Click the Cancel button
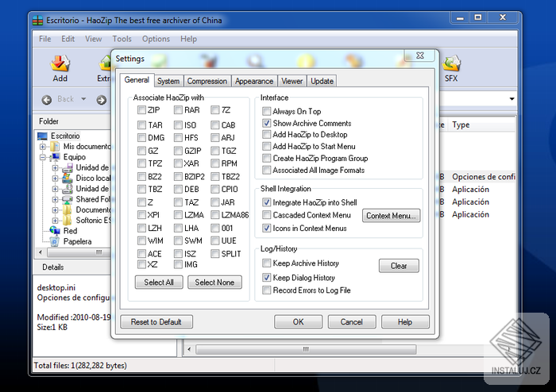Viewport: 556px width, 392px height. tap(352, 322)
